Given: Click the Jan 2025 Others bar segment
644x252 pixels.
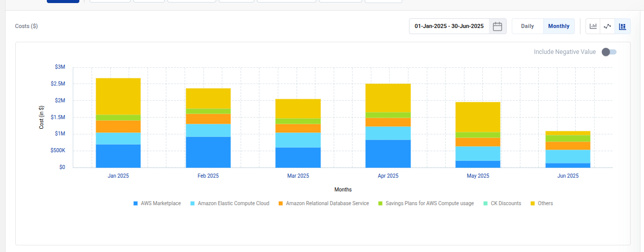Looking at the screenshot, I should [x=118, y=96].
